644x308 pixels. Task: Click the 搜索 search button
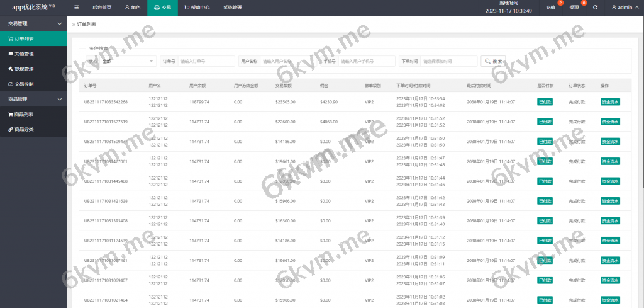[x=494, y=61]
